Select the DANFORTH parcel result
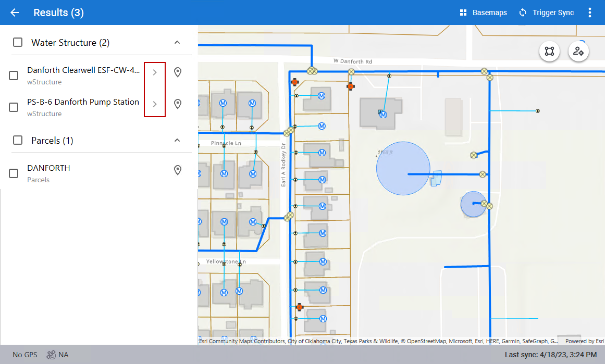This screenshot has height=364, width=605. (48, 168)
